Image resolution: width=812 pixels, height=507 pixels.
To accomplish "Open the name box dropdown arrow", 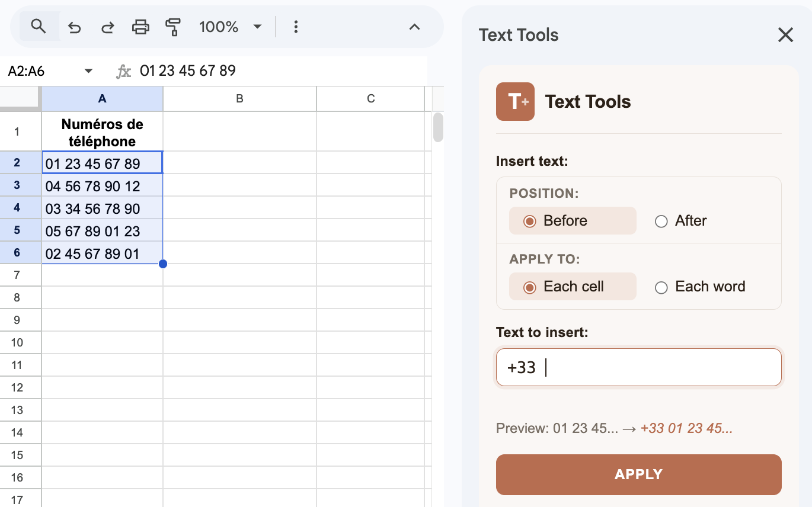I will (x=88, y=70).
